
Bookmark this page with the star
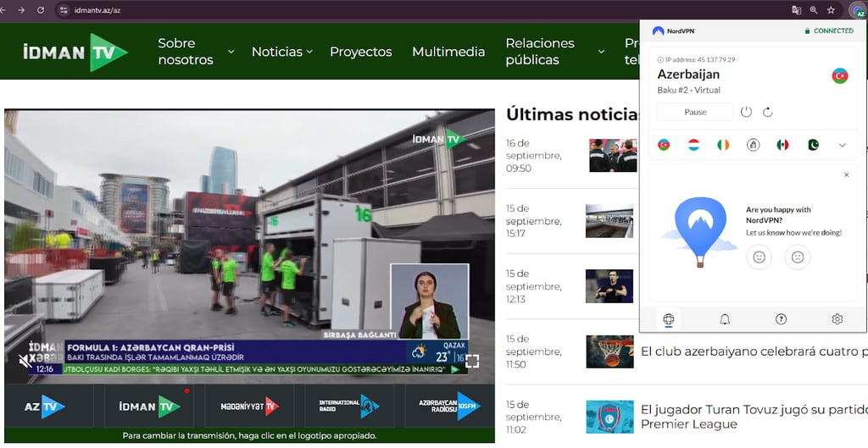tap(831, 10)
